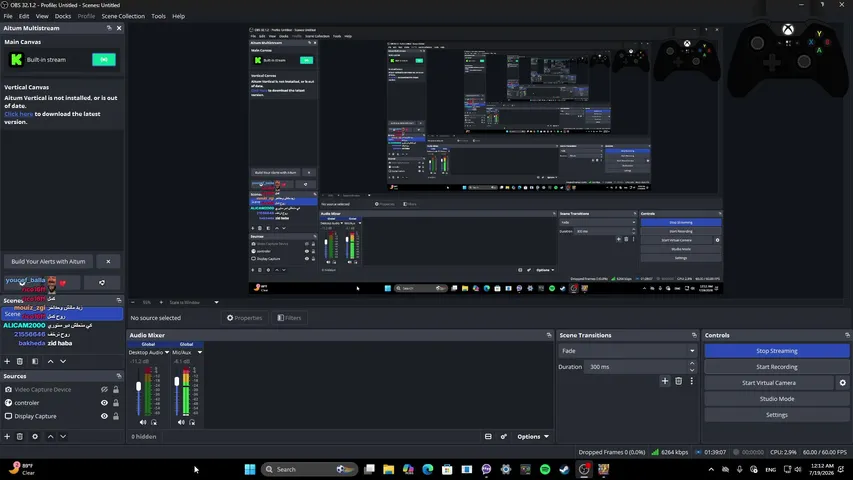853x480 pixels.
Task: Open the Tools menu
Action: click(158, 16)
